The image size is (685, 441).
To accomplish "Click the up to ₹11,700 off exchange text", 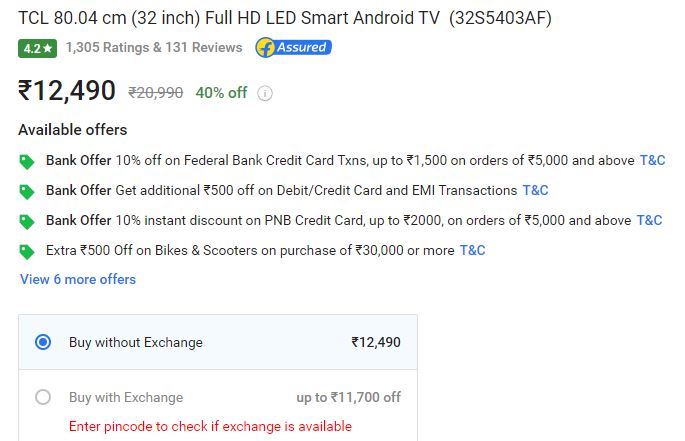I will pos(349,397).
